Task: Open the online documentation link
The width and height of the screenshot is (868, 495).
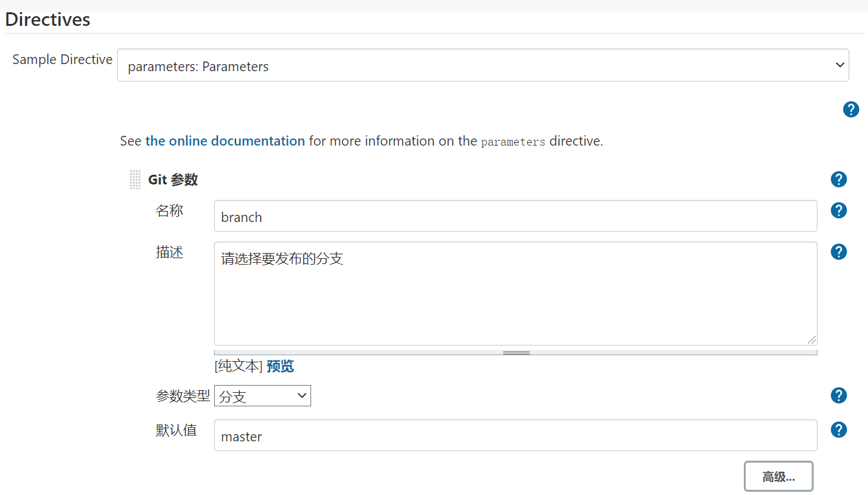Action: 225,140
